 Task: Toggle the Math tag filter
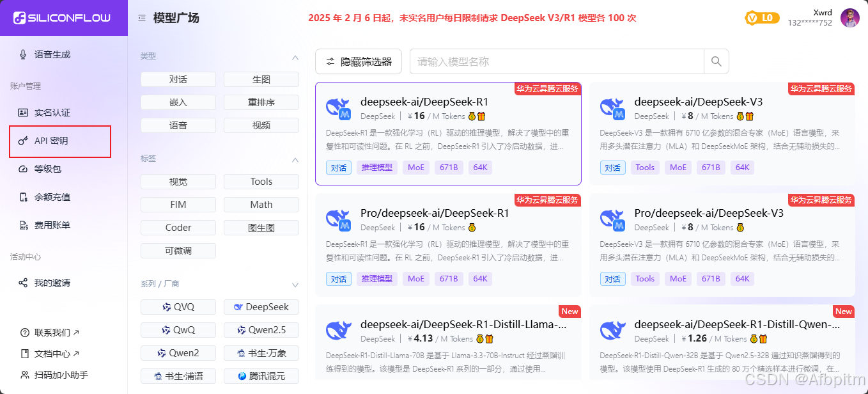coord(261,205)
